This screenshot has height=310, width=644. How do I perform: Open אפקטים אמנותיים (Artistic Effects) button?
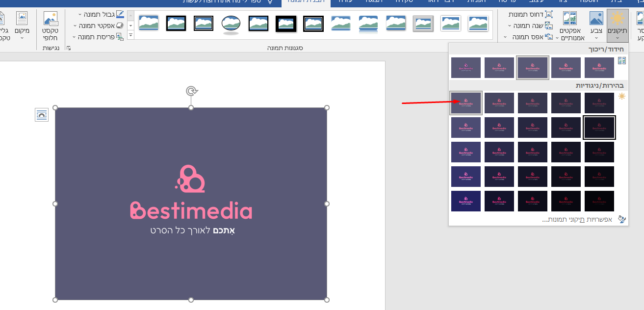(570, 26)
